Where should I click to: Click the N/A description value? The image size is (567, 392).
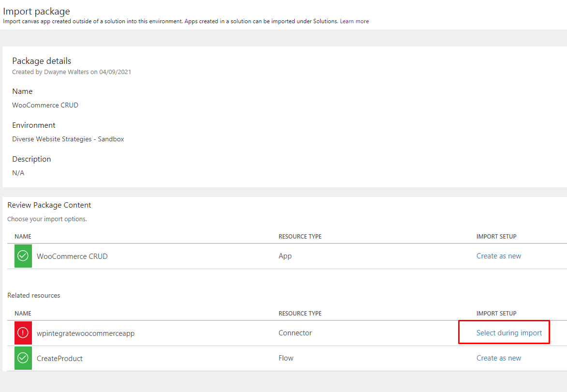pyautogui.click(x=18, y=173)
